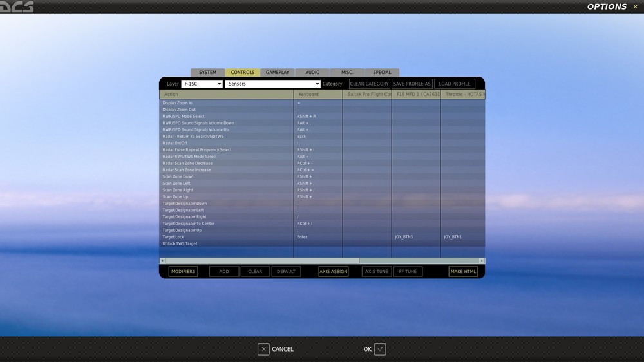Viewport: 644px width, 362px height.
Task: Open the Sensors category dropdown
Action: (272, 84)
